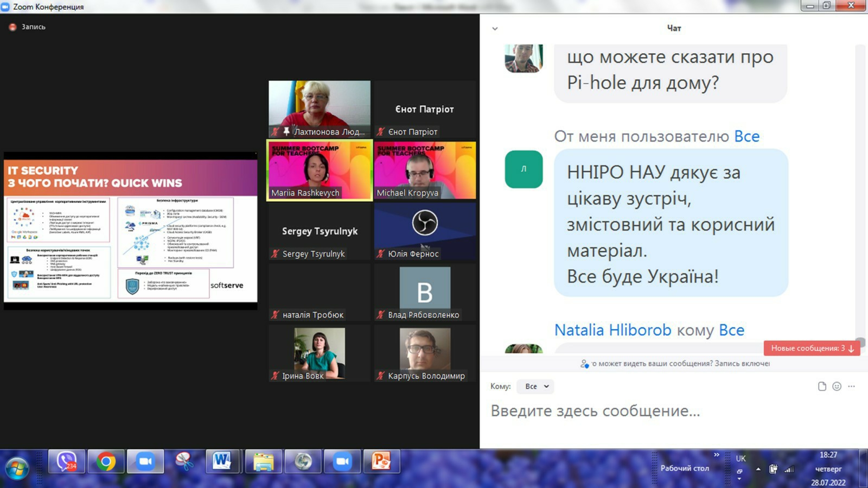Click the shared IT Security slide
The image size is (868, 488).
click(130, 231)
